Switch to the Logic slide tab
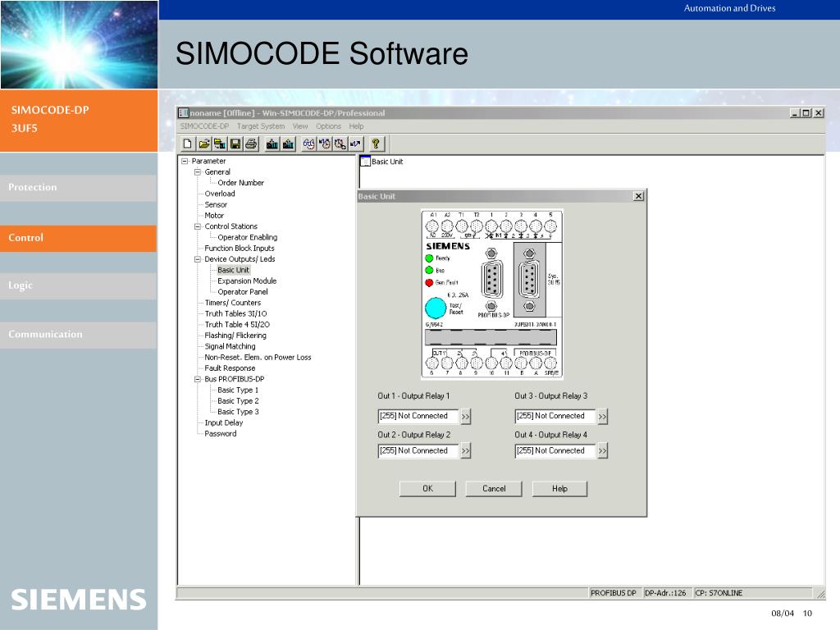Image resolution: width=840 pixels, height=630 pixels. (x=78, y=286)
